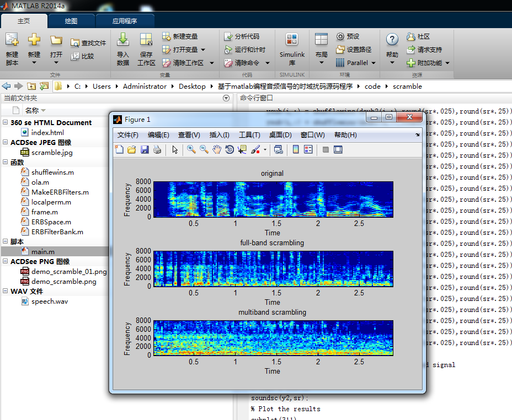Collapse the WAV 文件 group

5,290
